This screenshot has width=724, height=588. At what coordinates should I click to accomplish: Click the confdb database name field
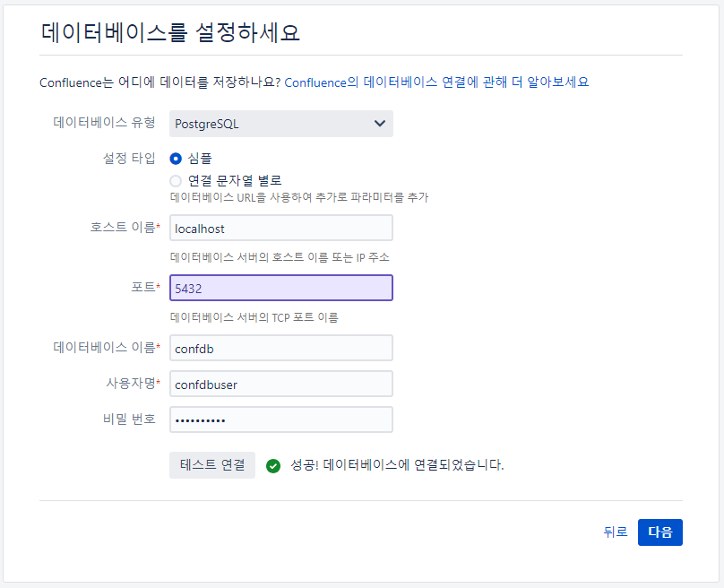[x=281, y=348]
